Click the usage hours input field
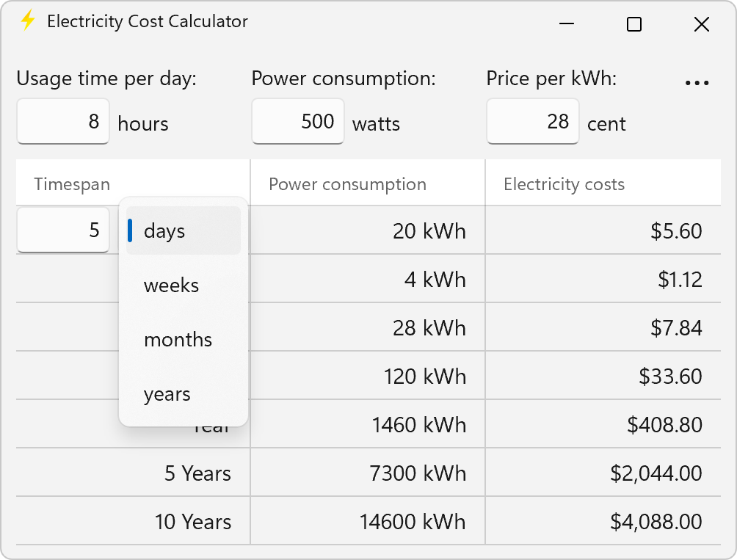Image resolution: width=737 pixels, height=560 pixels. point(63,121)
